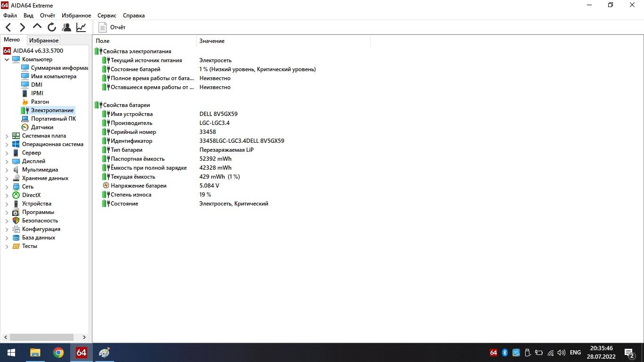
Task: Expand the Мультимедиа node
Action: (7, 170)
